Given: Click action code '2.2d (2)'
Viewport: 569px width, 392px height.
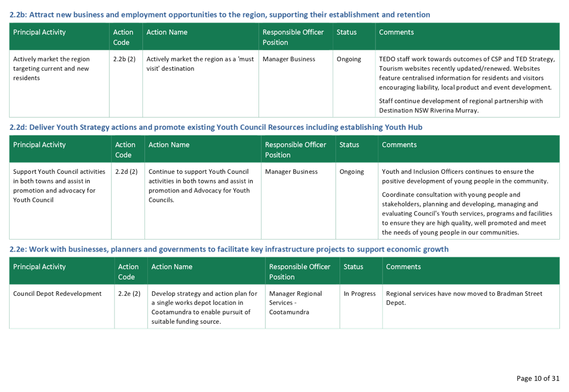Looking at the screenshot, I should 126,171.
